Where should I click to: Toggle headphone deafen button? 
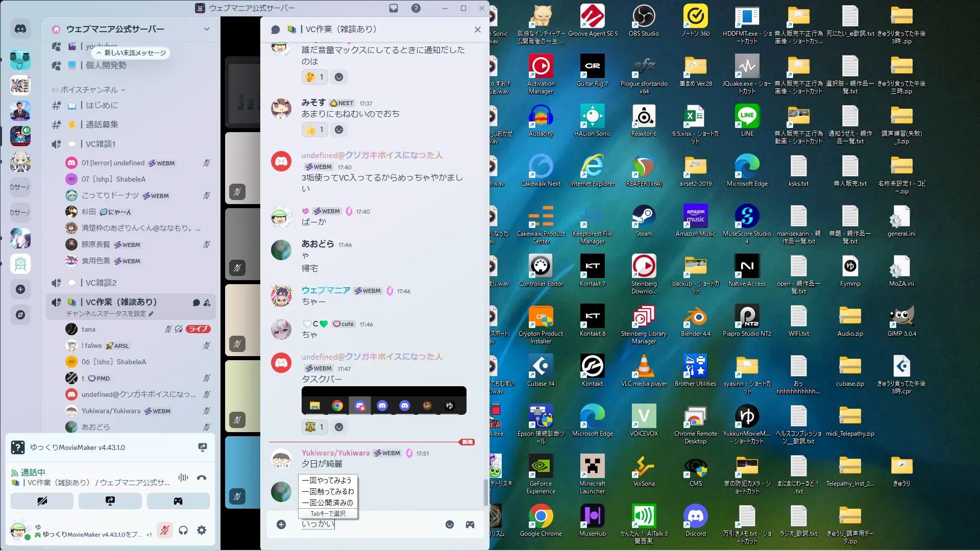click(x=183, y=530)
